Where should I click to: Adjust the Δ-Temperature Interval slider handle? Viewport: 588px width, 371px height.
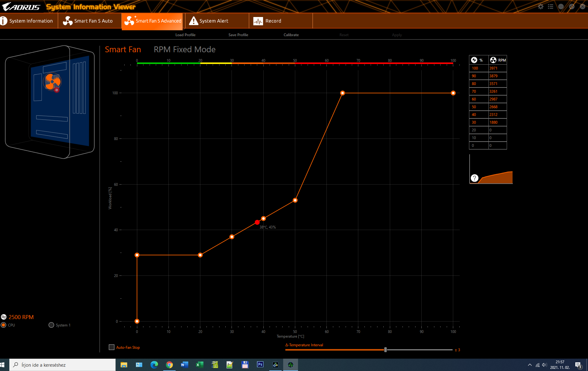[x=386, y=350]
